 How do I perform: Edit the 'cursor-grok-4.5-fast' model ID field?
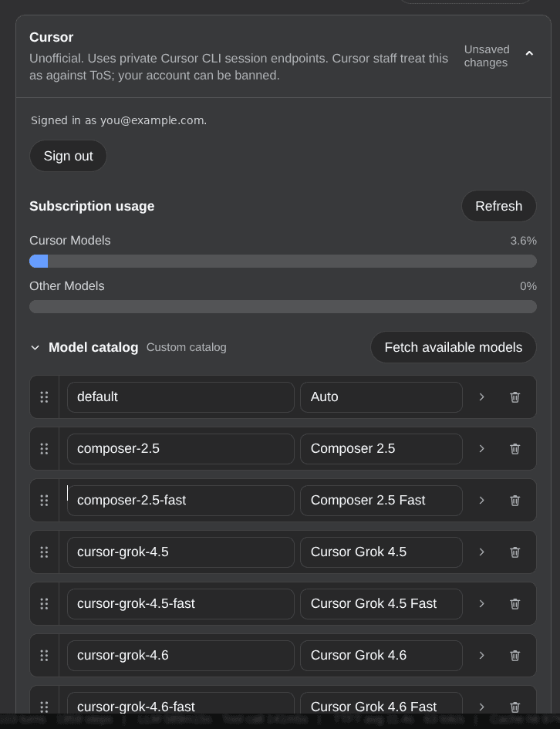tap(180, 603)
